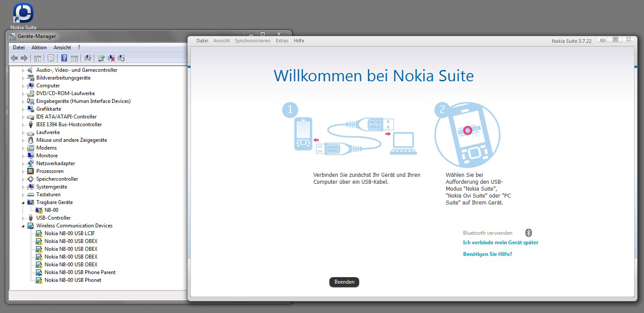Expand the USB-Controller tree node
644x313 pixels.
(x=23, y=218)
